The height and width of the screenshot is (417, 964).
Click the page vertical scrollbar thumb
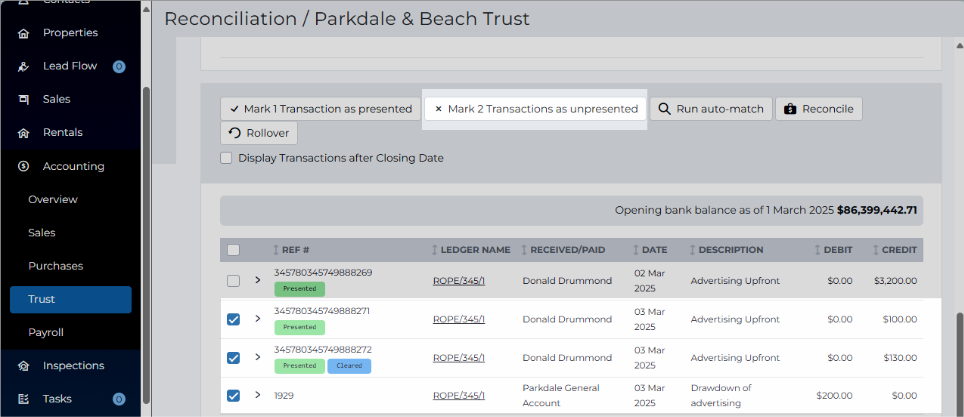[959, 363]
